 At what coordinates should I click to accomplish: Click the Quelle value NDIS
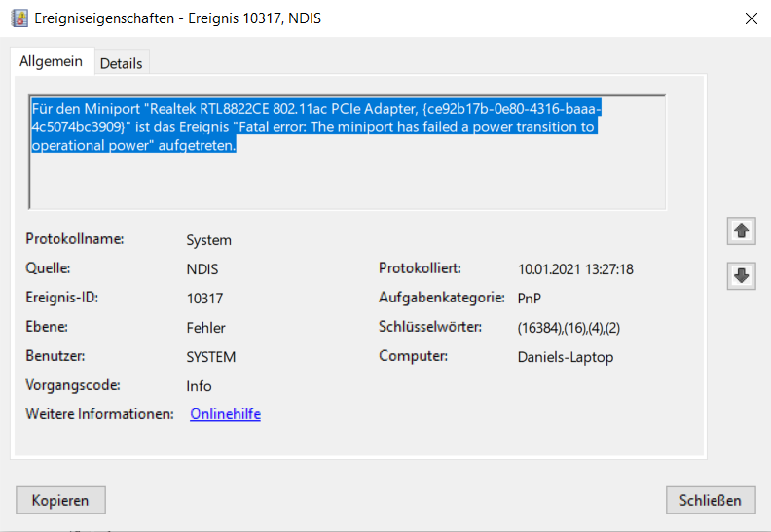(x=202, y=269)
